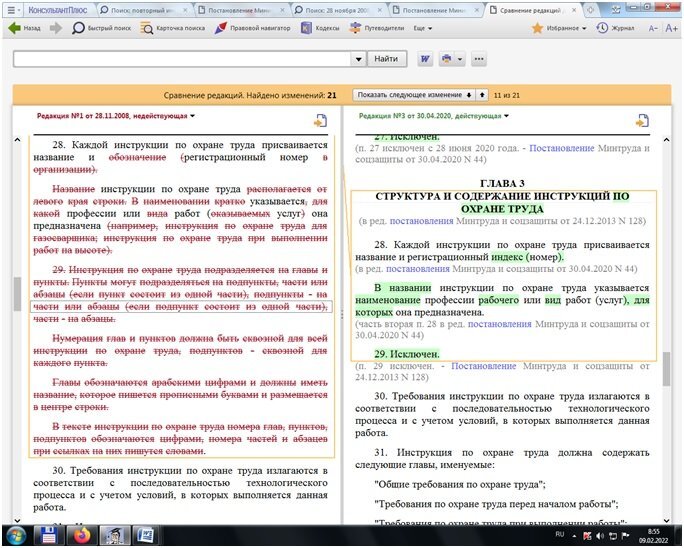Open Постановление link in п. 27 note
Viewport: 684px width, 548px height.
pyautogui.click(x=561, y=148)
